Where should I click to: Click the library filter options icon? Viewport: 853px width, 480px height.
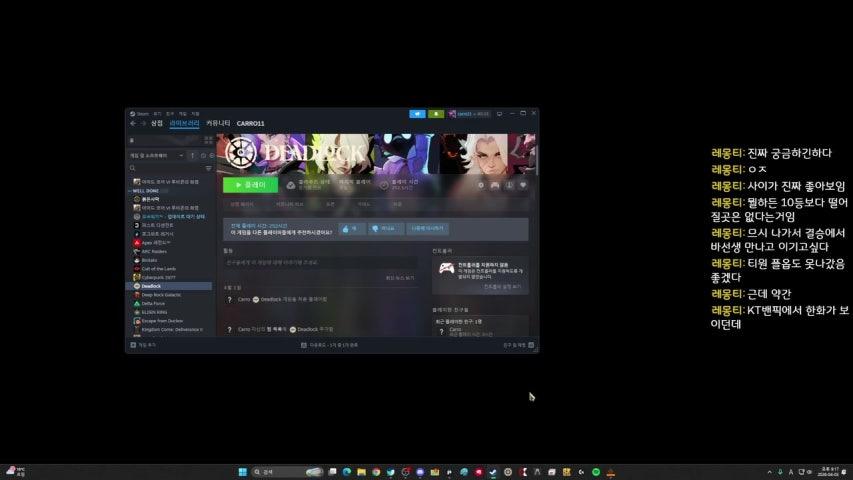[x=208, y=168]
